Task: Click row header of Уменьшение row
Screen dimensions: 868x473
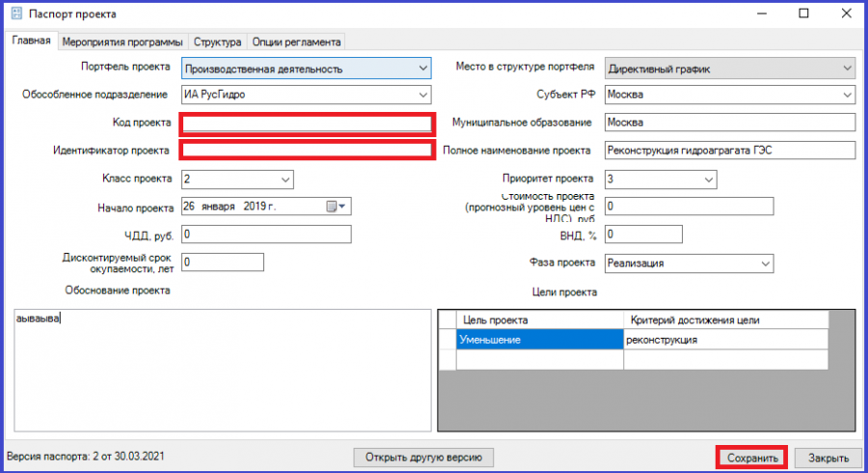Action: [448, 340]
